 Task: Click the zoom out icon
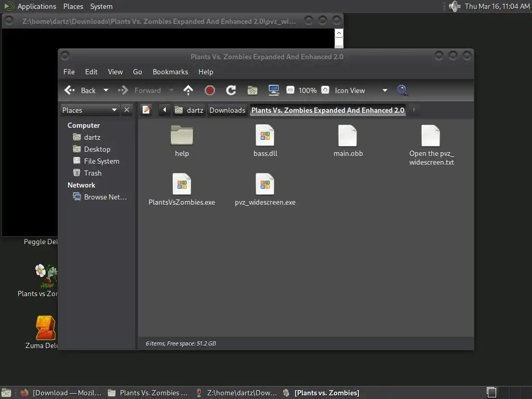(290, 90)
